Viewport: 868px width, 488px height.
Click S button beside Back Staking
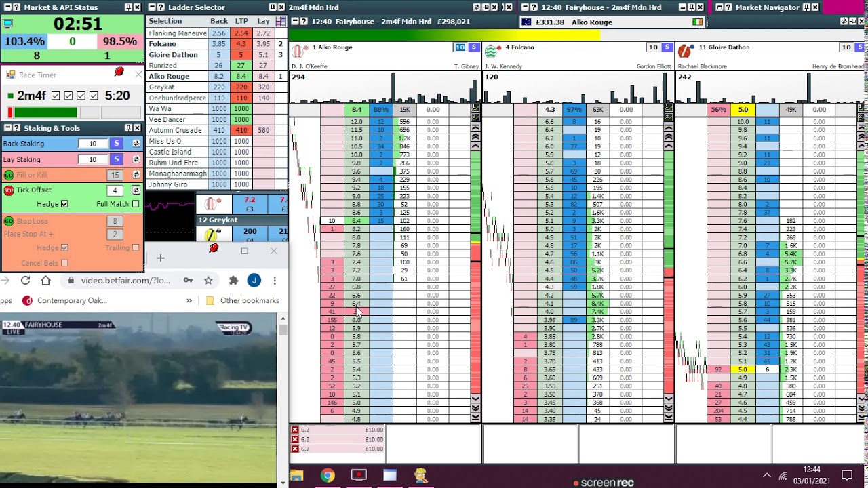117,143
